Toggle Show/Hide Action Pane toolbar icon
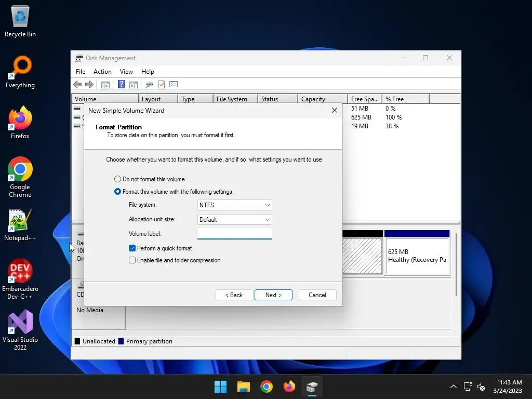 click(x=134, y=84)
